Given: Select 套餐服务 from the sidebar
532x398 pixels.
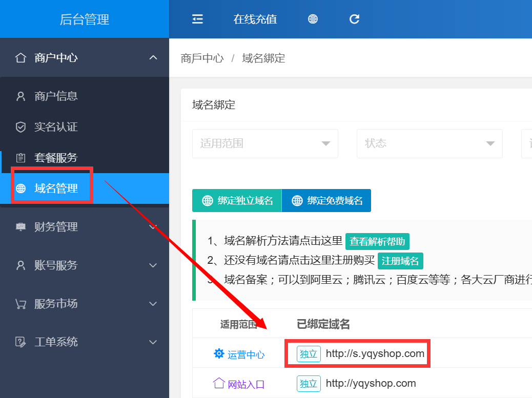Looking at the screenshot, I should coord(56,158).
